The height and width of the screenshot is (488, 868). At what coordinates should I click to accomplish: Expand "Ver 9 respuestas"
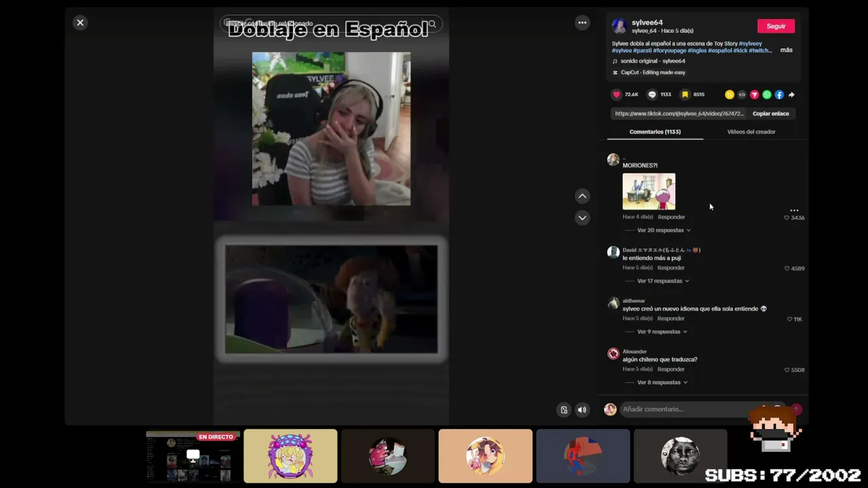662,332
